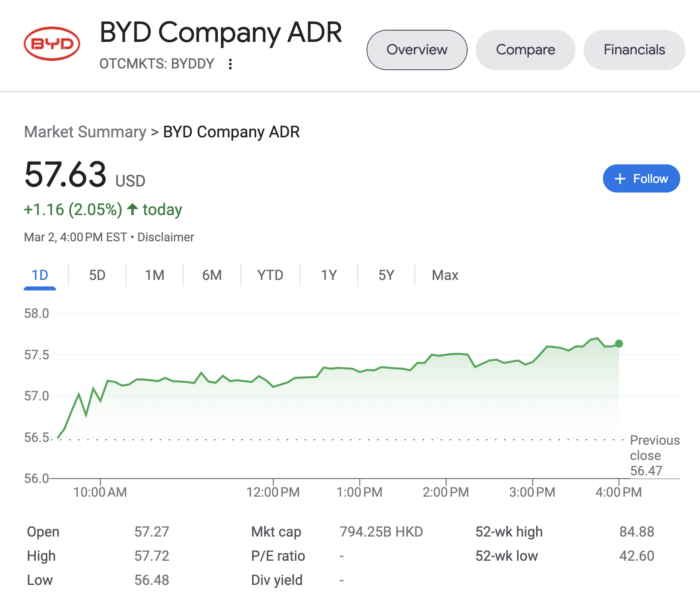Select the Overview tab
The width and height of the screenshot is (700, 599).
click(417, 50)
